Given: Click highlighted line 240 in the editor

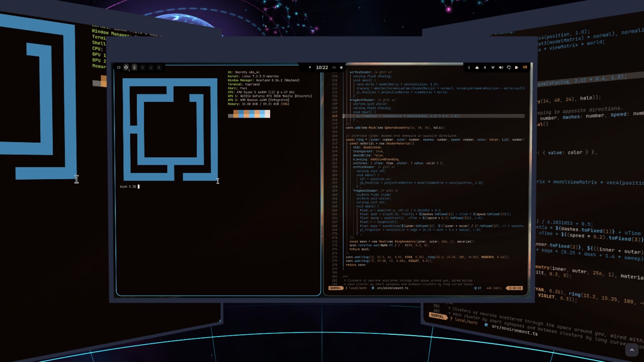Looking at the screenshot, I should (434, 116).
